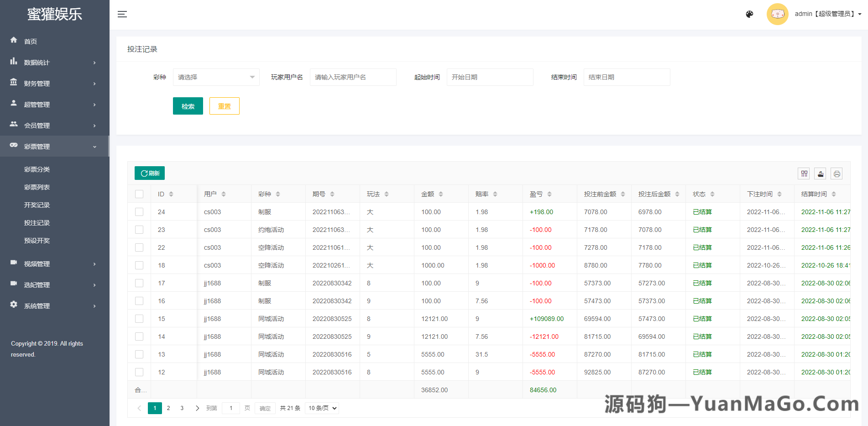
Task: Open the 彩种 请选择 dropdown
Action: tap(216, 77)
